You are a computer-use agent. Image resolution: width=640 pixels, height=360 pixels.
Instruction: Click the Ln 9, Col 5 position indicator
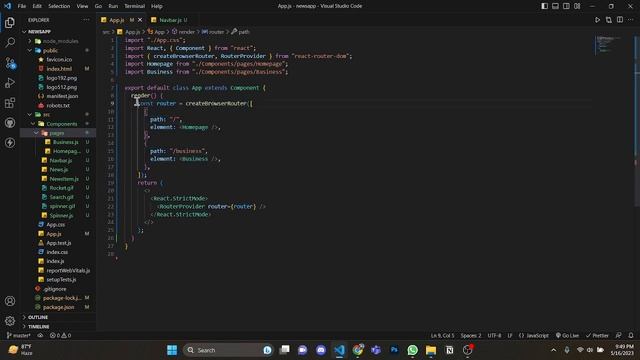click(442, 336)
